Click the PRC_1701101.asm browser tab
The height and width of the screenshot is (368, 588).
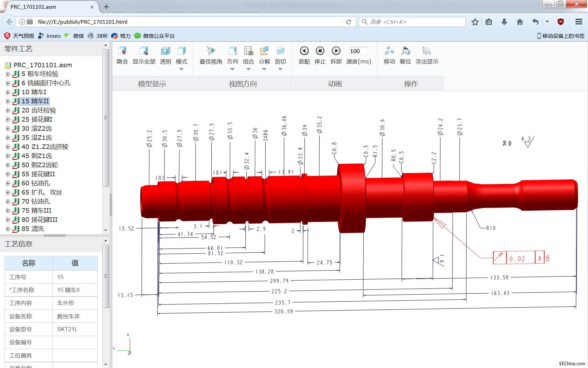(x=49, y=7)
